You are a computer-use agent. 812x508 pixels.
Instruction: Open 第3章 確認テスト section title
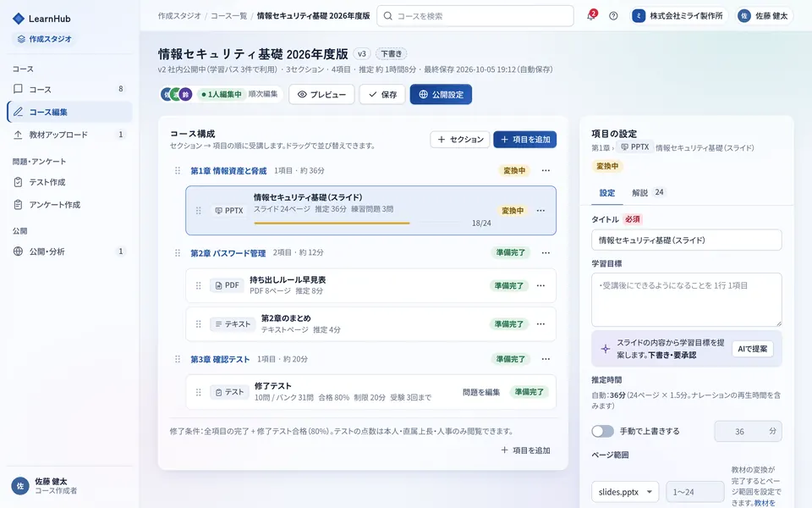point(220,359)
